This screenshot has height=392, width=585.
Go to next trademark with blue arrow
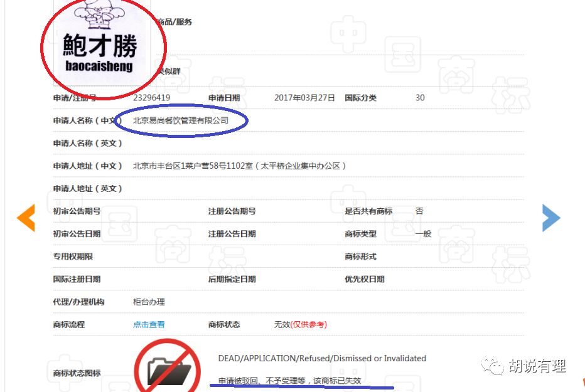coord(551,218)
